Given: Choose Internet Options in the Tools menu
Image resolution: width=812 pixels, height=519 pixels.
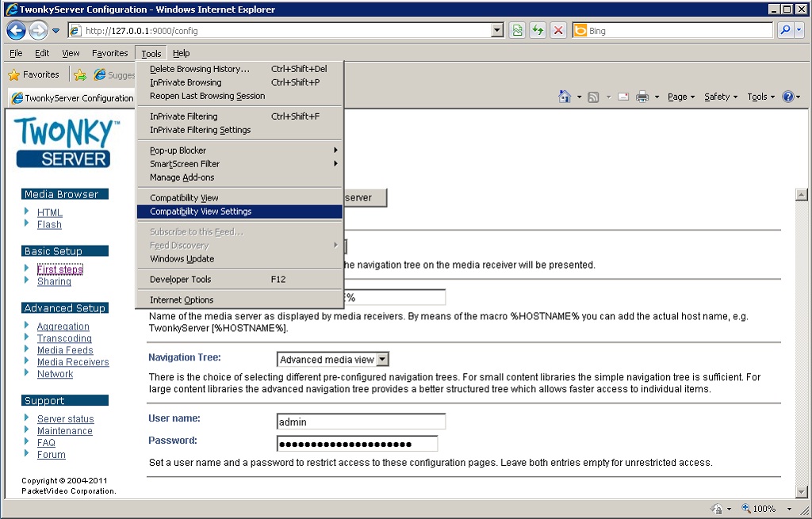Looking at the screenshot, I should (181, 300).
